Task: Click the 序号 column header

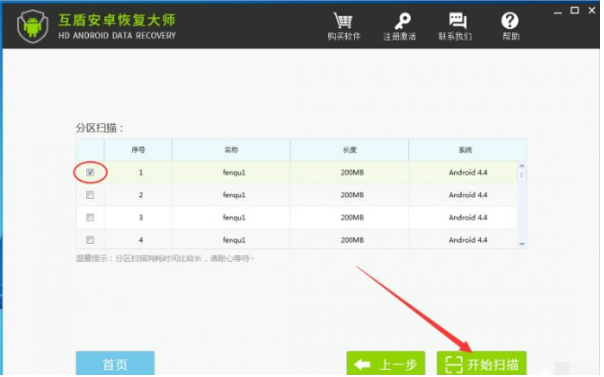Action: [x=138, y=150]
